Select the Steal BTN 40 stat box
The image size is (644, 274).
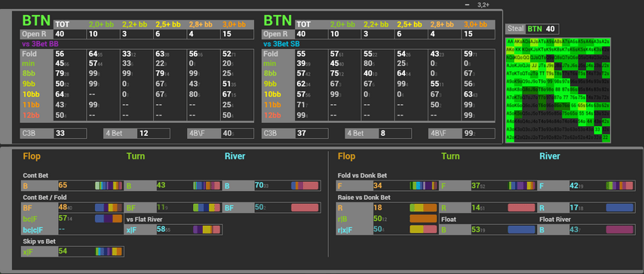pyautogui.click(x=532, y=29)
